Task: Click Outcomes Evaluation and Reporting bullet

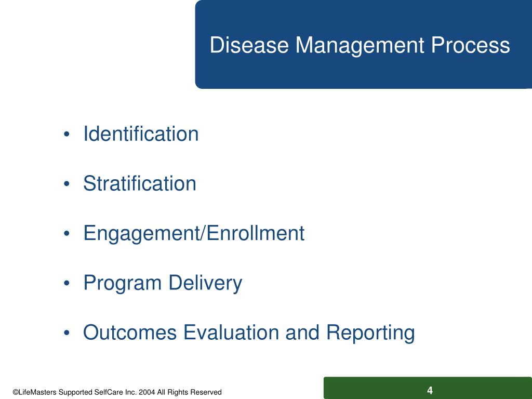Action: (249, 333)
